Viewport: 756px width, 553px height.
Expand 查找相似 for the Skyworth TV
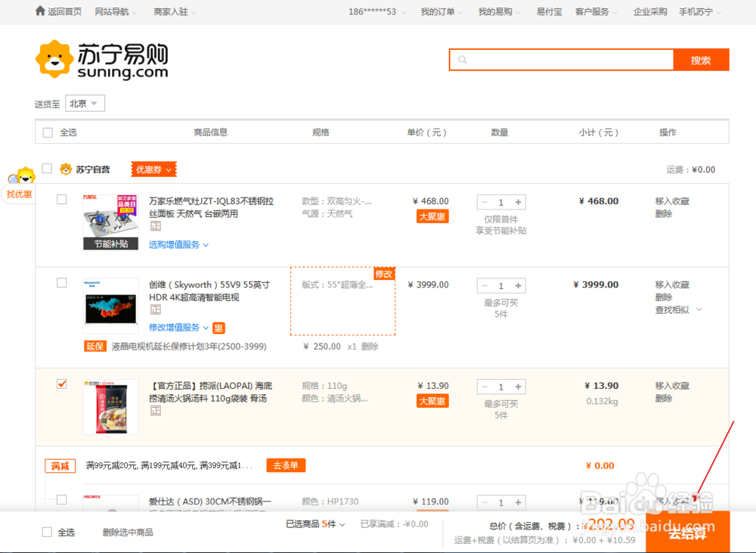click(x=678, y=310)
